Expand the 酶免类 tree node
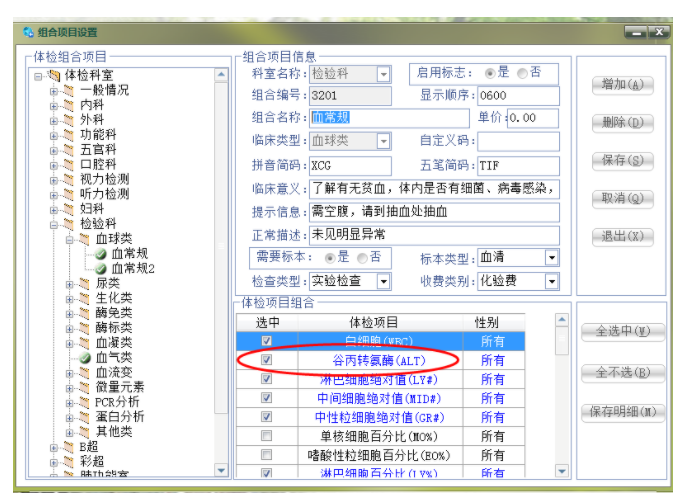 69,314
